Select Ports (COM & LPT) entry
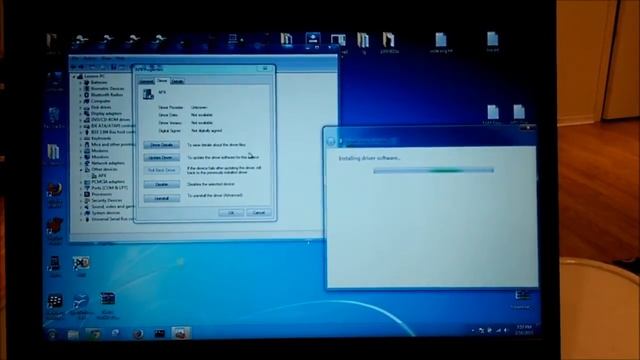This screenshot has height=360, width=640. click(x=109, y=188)
